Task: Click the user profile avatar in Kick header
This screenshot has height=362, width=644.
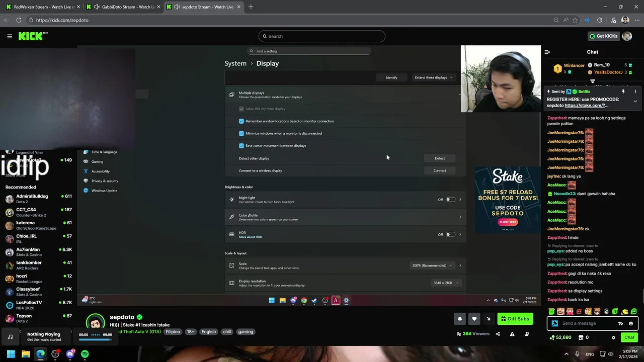Action: pyautogui.click(x=627, y=36)
